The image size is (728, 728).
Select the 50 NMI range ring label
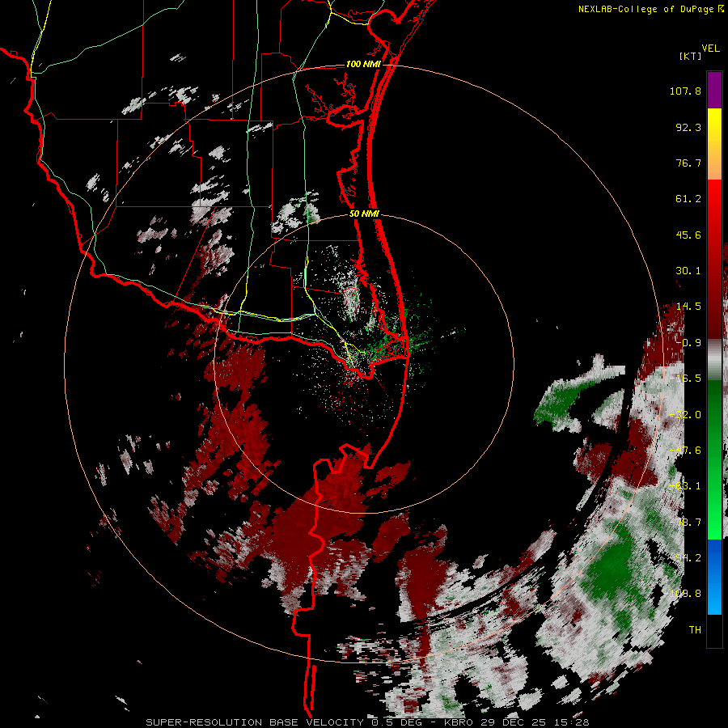tap(364, 214)
